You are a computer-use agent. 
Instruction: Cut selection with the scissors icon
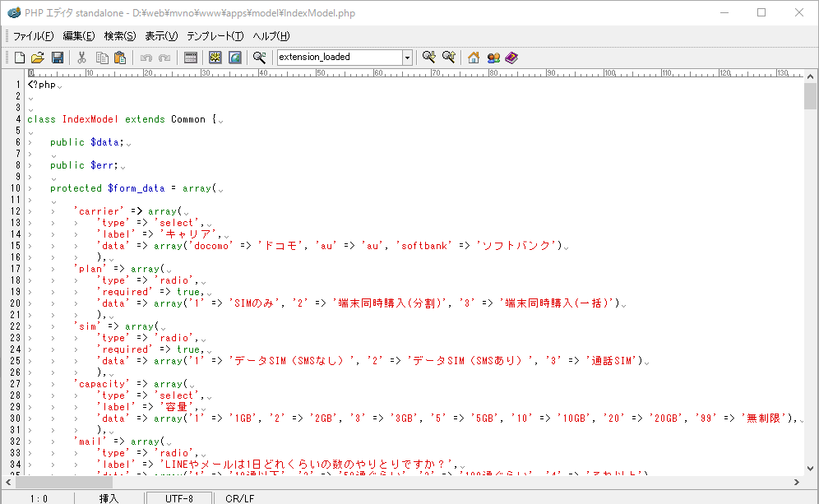(x=81, y=58)
